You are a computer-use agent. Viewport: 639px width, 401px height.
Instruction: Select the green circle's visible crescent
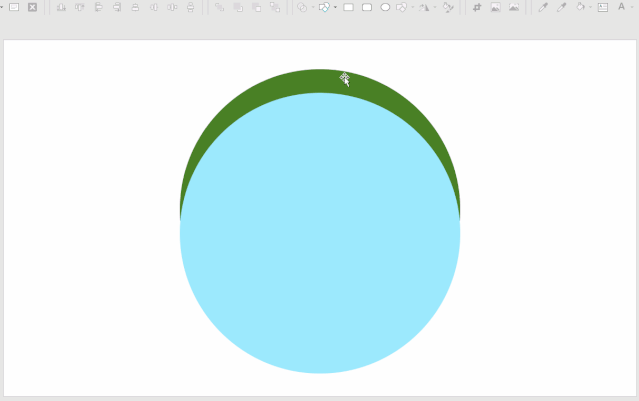click(x=320, y=80)
